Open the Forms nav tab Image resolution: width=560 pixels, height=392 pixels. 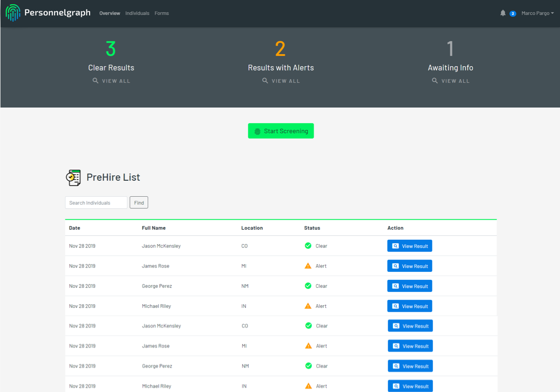[161, 13]
